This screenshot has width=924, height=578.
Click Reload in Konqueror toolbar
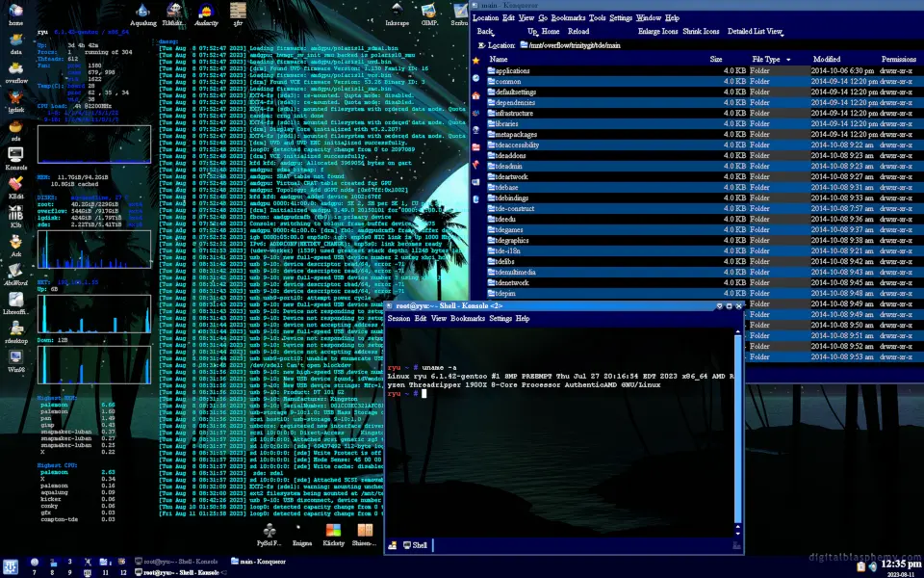click(578, 31)
